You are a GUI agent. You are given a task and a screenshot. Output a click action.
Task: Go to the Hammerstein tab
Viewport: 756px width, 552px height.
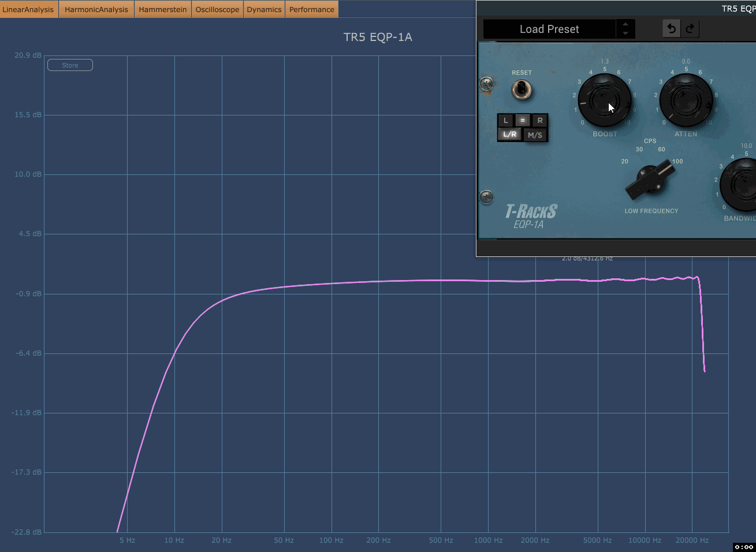click(163, 9)
